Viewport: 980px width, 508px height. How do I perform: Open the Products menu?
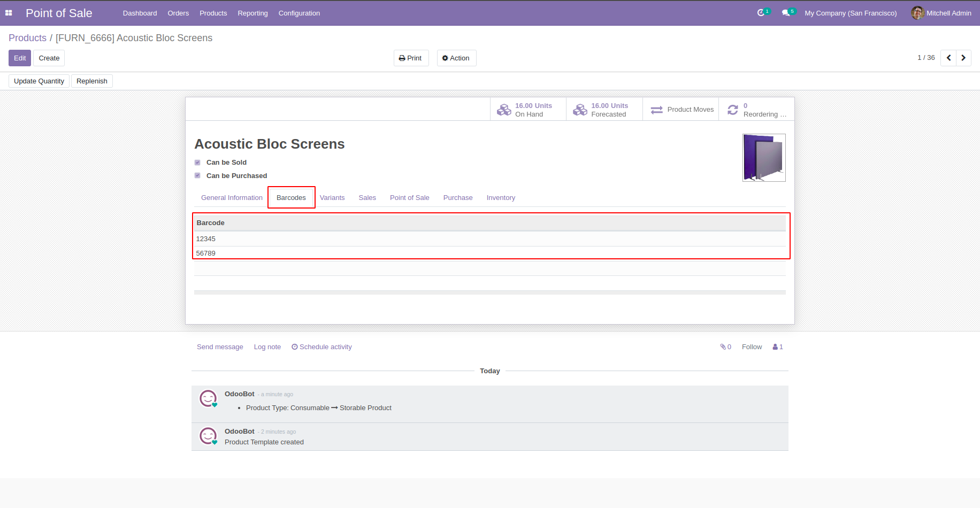[x=213, y=13]
